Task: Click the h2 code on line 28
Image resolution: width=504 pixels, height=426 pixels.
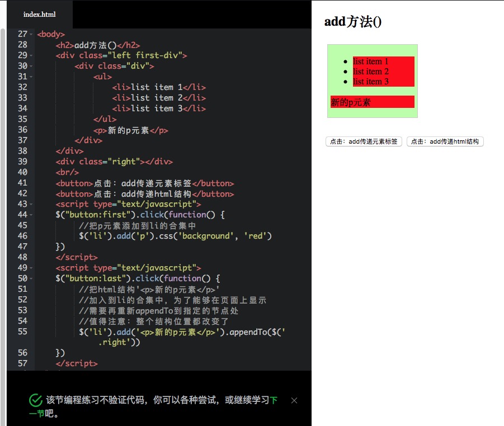Action: click(x=98, y=45)
